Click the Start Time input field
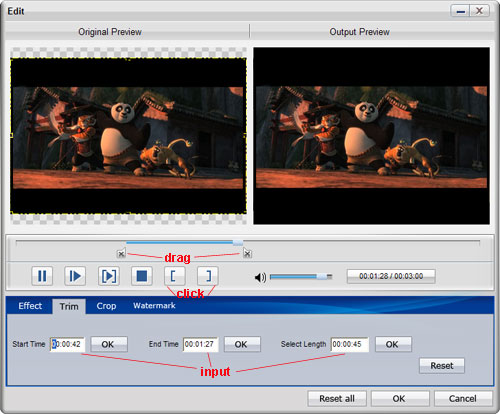Screen dimensions: 500x414 [67, 344]
